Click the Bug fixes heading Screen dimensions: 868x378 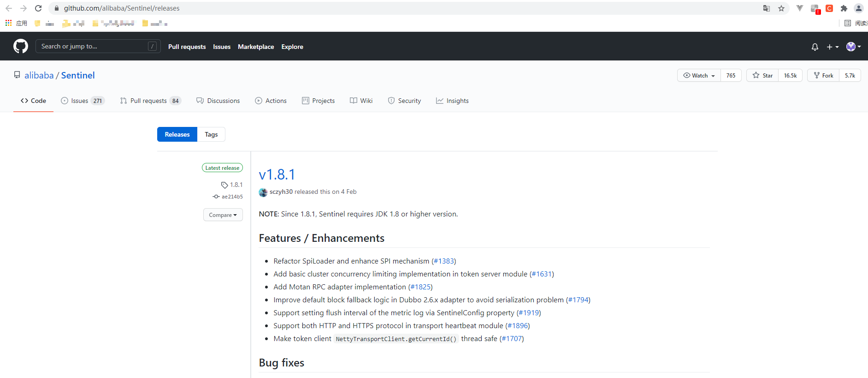click(282, 363)
